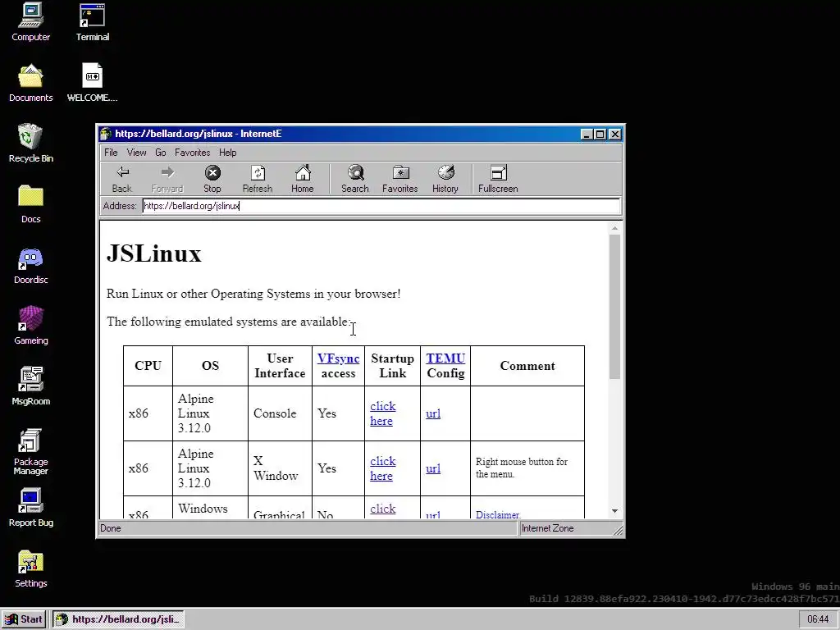The width and height of the screenshot is (840, 630).
Task: Click the Address bar URL field
Action: click(381, 206)
